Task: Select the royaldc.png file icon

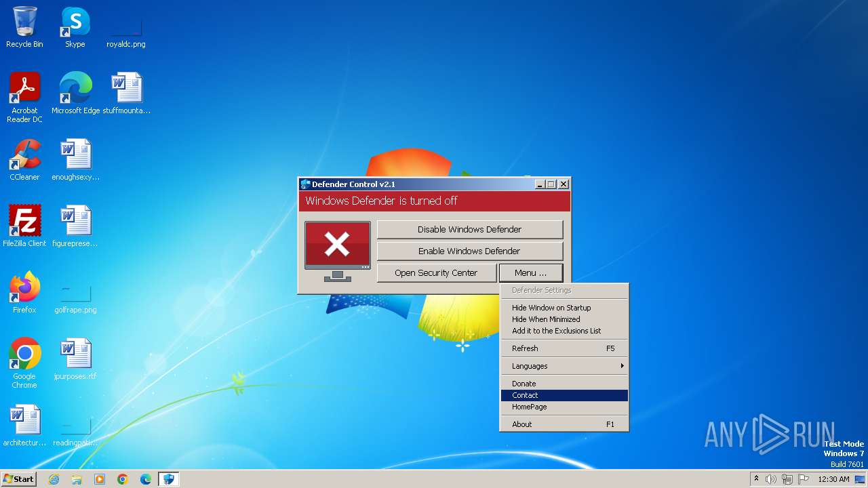Action: [x=125, y=27]
